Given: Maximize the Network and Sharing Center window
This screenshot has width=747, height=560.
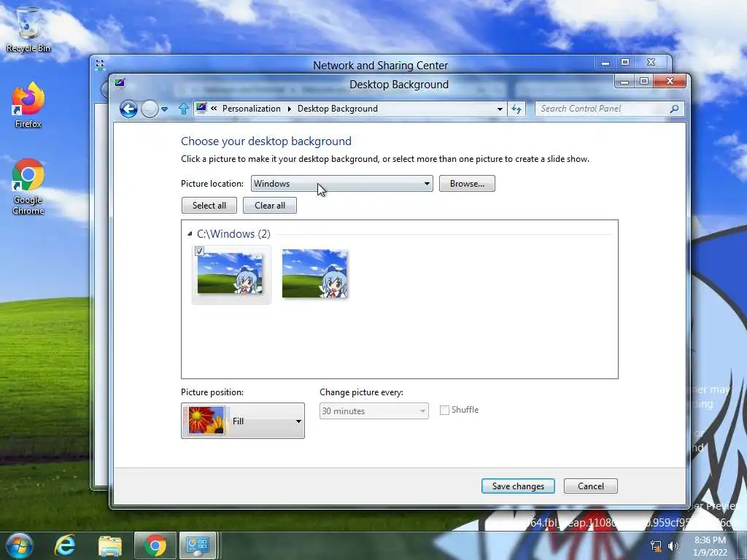Looking at the screenshot, I should point(625,63).
